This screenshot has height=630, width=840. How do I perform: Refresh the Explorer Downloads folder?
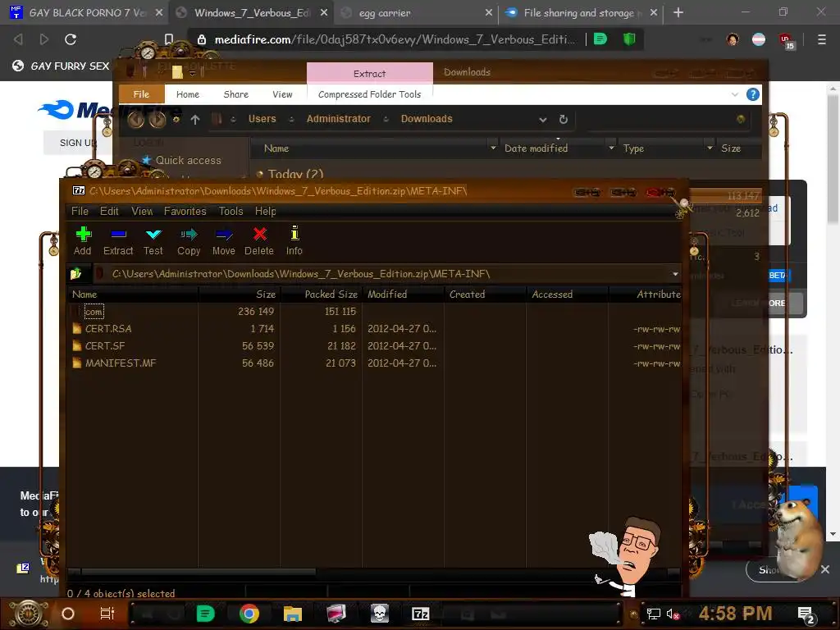point(563,120)
